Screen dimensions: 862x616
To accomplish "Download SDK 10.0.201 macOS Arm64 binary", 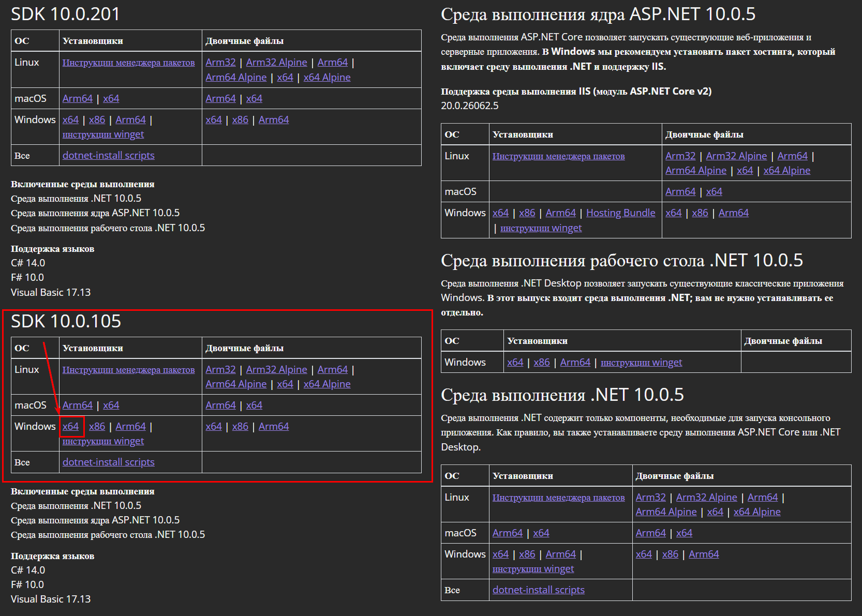I will coord(220,99).
